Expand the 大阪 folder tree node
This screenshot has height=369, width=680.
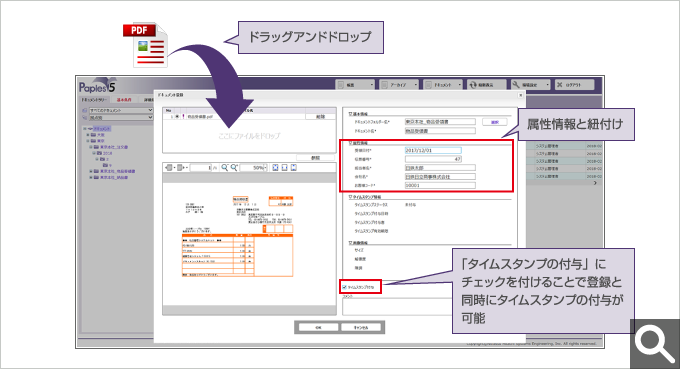click(x=88, y=135)
